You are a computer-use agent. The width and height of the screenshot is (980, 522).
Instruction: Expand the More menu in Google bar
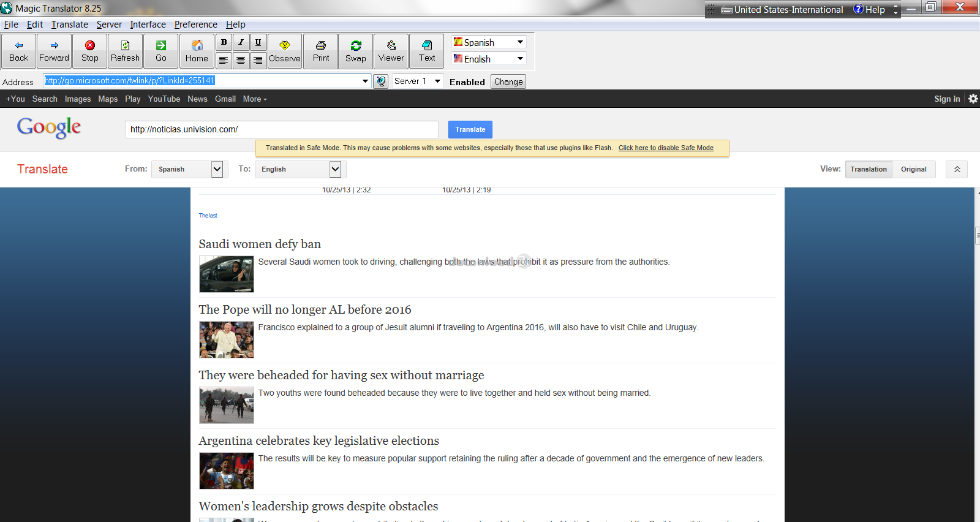click(x=255, y=99)
